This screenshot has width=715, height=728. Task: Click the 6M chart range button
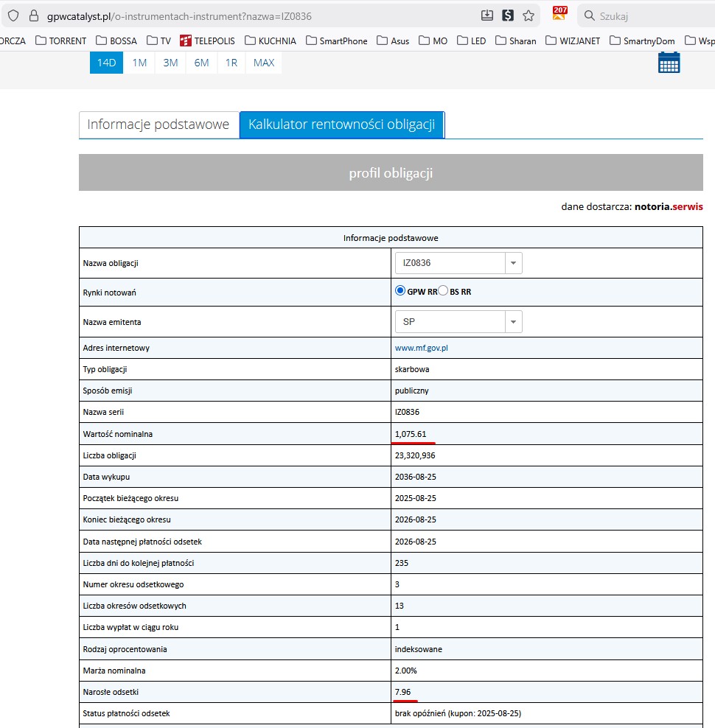tap(201, 63)
